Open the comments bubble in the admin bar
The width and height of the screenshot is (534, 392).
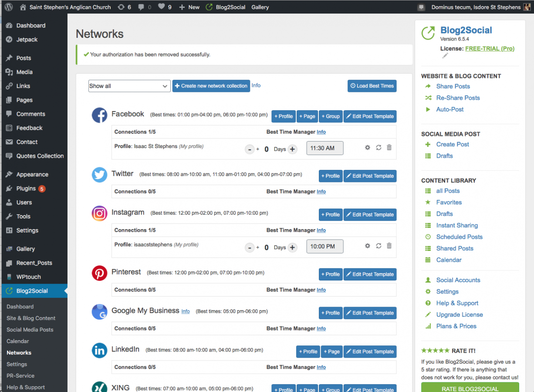click(145, 7)
